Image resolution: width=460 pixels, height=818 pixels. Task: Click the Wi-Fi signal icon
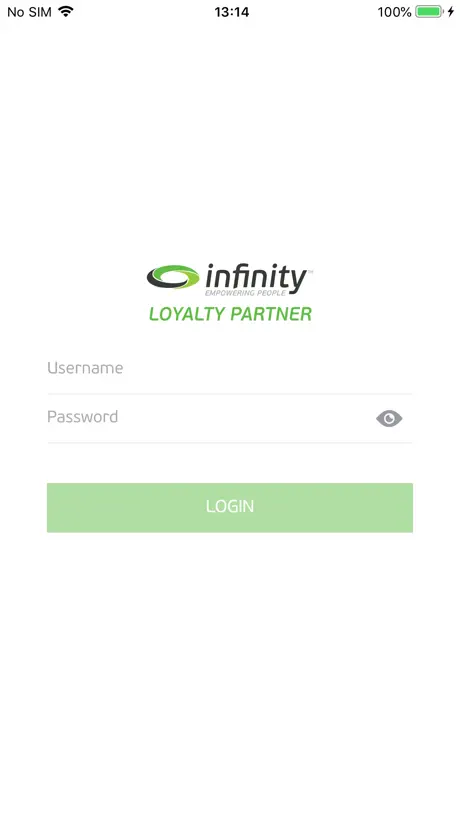point(66,11)
